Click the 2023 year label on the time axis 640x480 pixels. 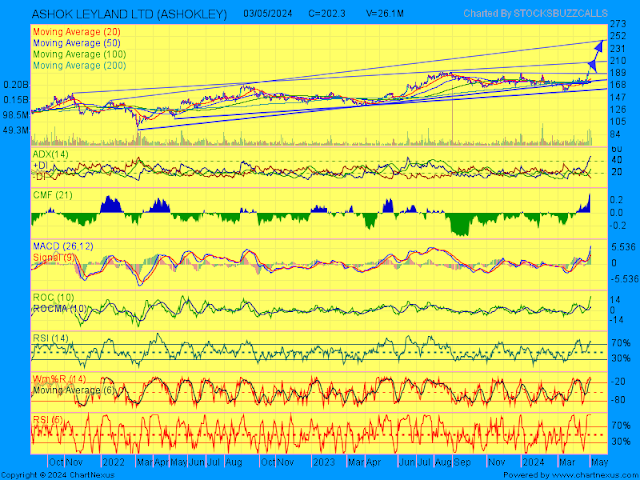click(324, 462)
